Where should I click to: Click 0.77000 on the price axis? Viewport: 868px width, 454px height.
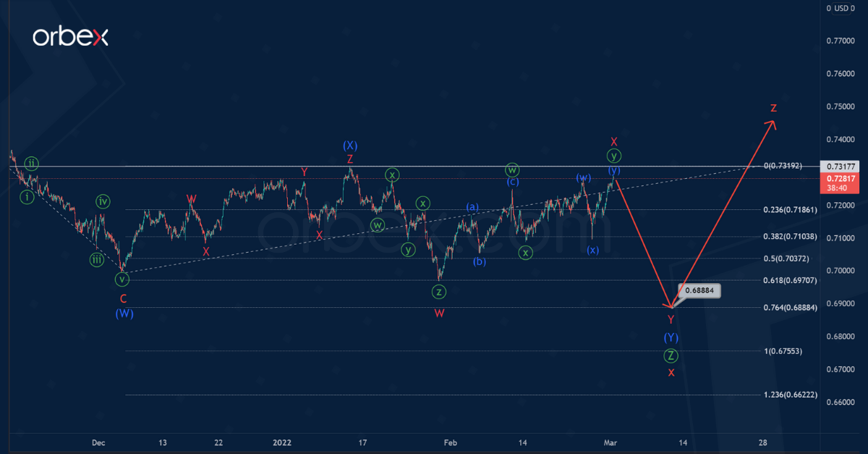(839, 41)
